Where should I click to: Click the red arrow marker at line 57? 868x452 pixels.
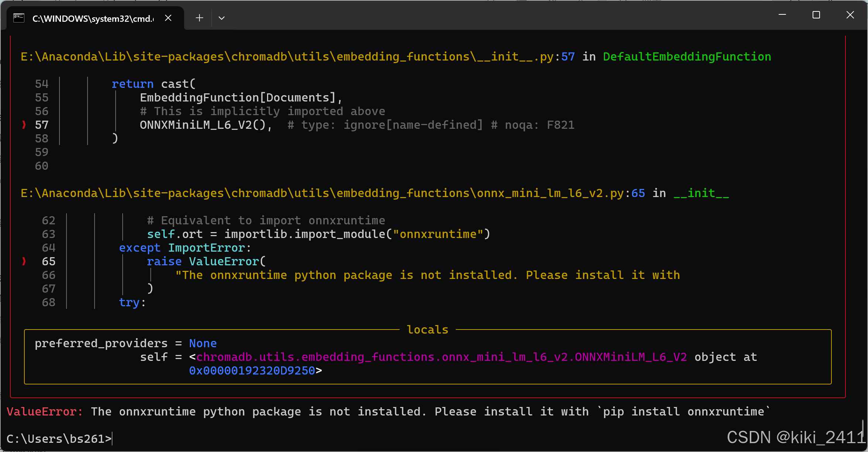tap(24, 125)
